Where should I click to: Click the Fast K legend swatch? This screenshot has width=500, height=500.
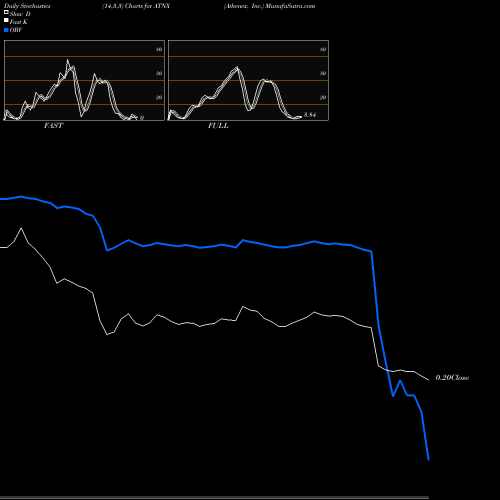pyautogui.click(x=6, y=20)
